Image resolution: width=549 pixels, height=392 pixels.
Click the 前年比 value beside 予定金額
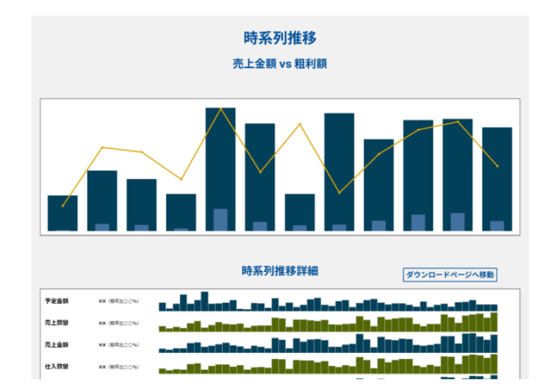[119, 301]
